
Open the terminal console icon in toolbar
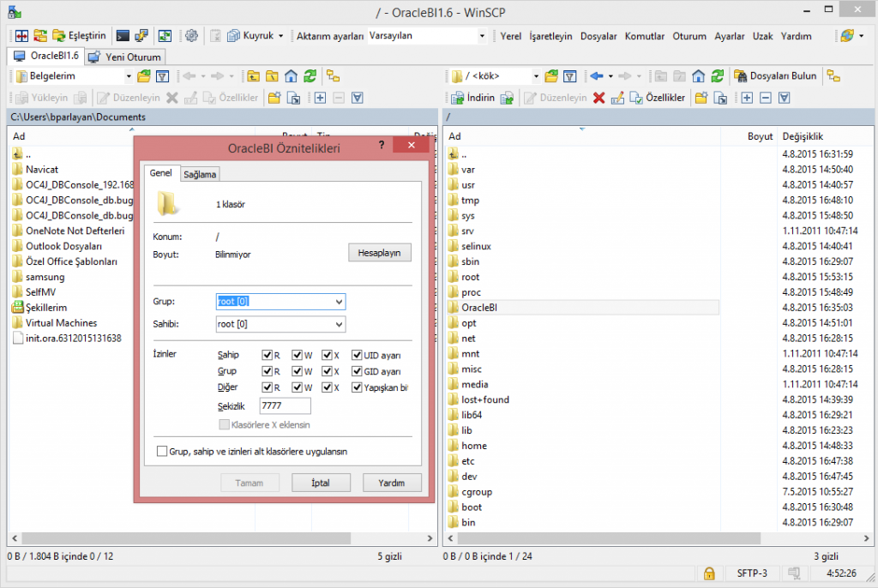tap(123, 36)
